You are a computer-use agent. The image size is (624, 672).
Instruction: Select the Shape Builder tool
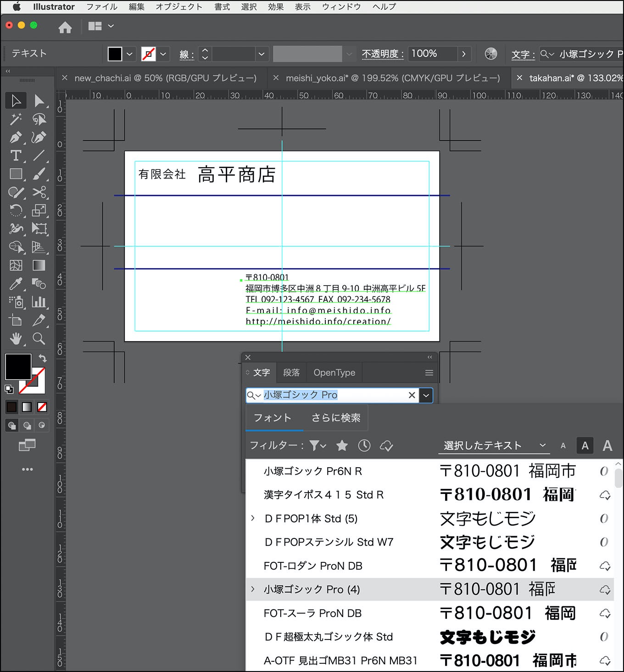click(x=16, y=247)
